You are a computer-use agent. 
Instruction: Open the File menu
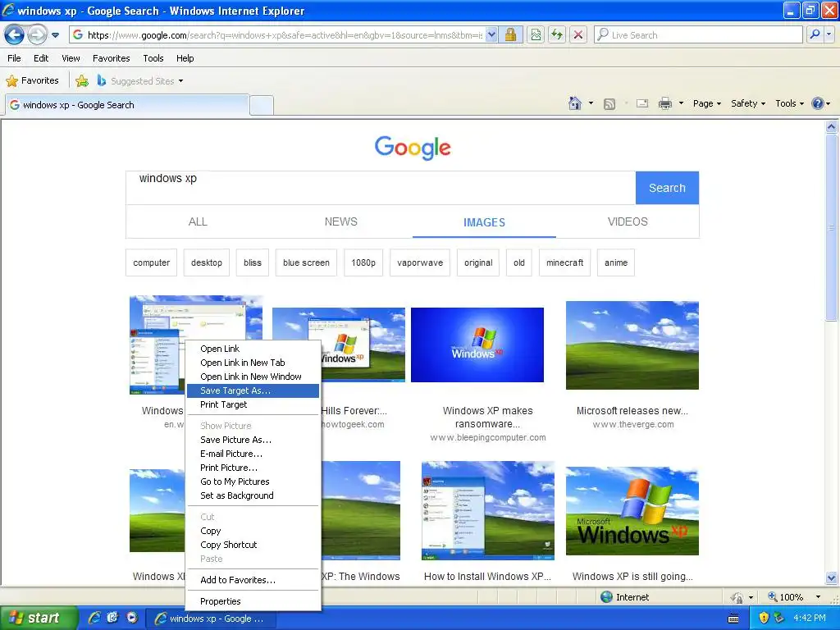point(14,58)
